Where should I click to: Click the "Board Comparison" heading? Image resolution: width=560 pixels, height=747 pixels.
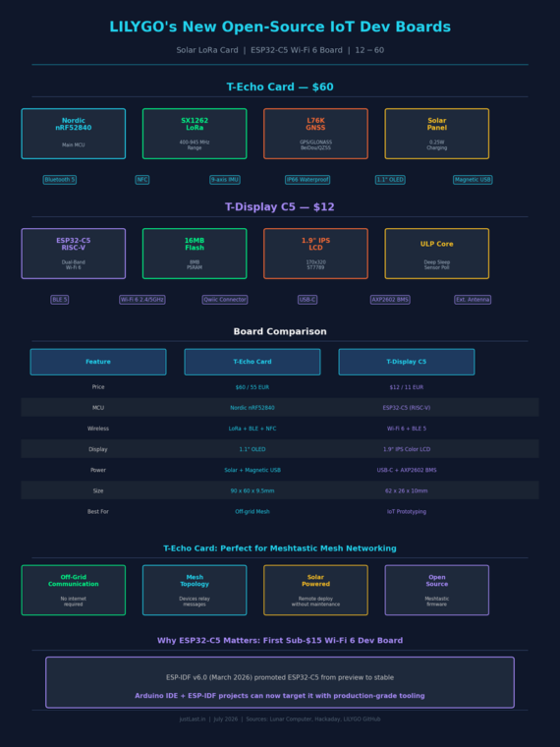[280, 331]
